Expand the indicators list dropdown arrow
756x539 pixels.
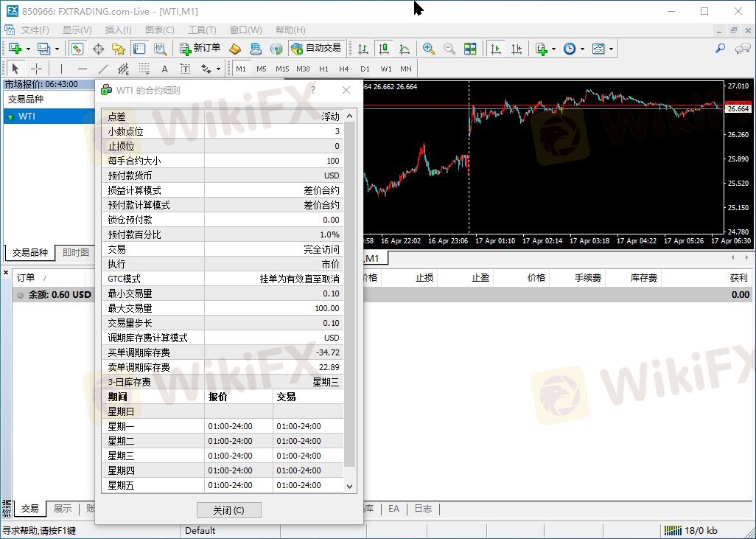[x=553, y=49]
